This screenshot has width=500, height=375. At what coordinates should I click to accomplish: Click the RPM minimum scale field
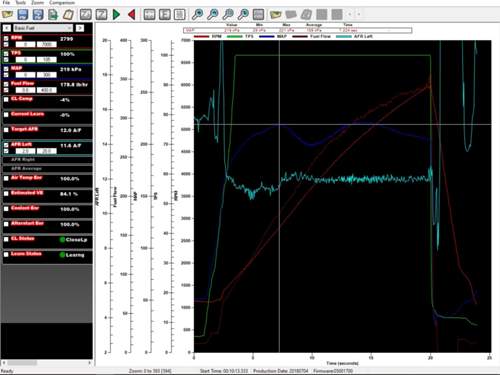25,44
